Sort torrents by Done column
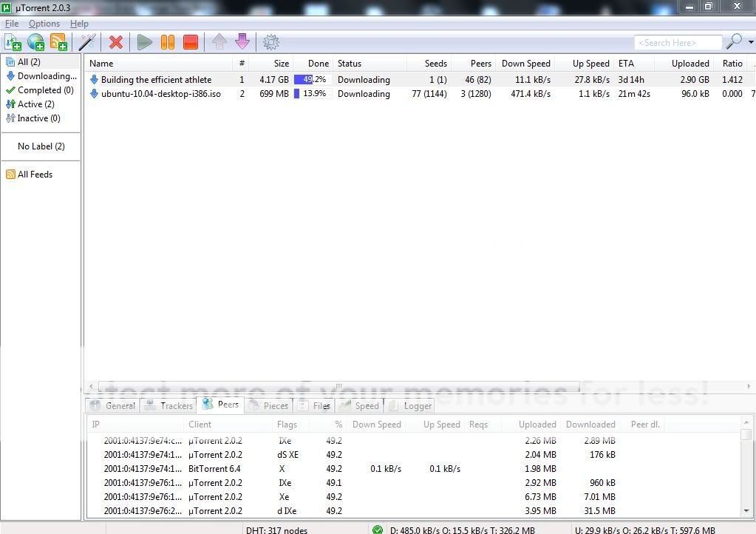Screen dimensions: 756x534 point(313,63)
